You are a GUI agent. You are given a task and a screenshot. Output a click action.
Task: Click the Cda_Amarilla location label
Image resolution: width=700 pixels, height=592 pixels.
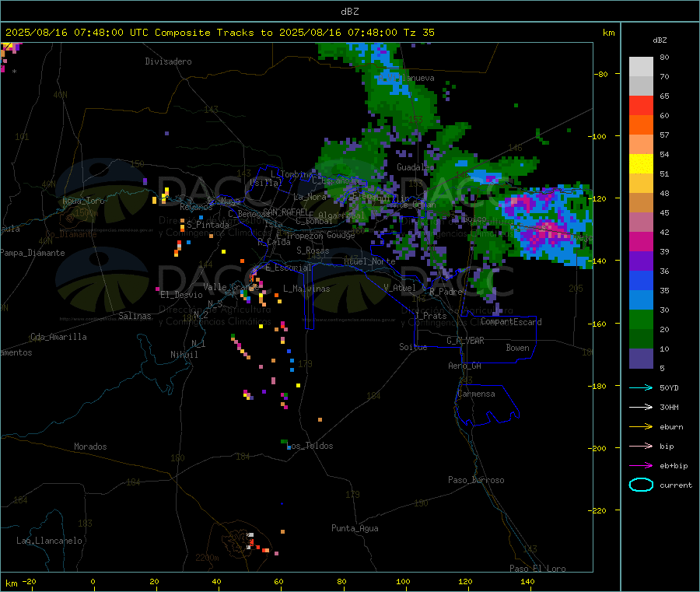point(58,337)
